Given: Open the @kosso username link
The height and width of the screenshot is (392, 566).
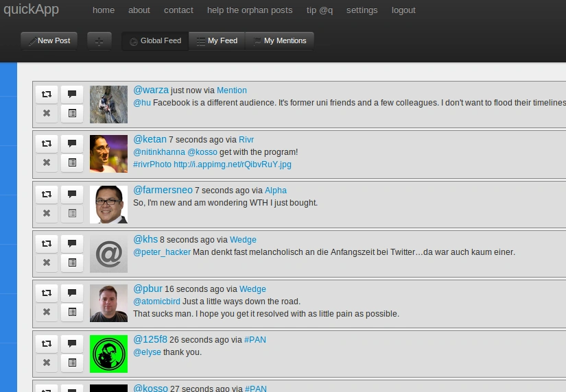Looking at the screenshot, I should pyautogui.click(x=150, y=388).
